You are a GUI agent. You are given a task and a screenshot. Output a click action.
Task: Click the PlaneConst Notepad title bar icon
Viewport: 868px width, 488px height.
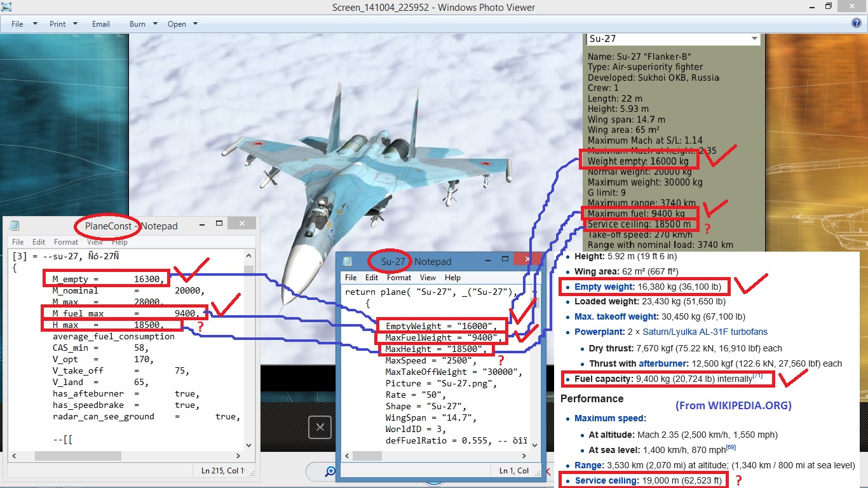(x=15, y=226)
